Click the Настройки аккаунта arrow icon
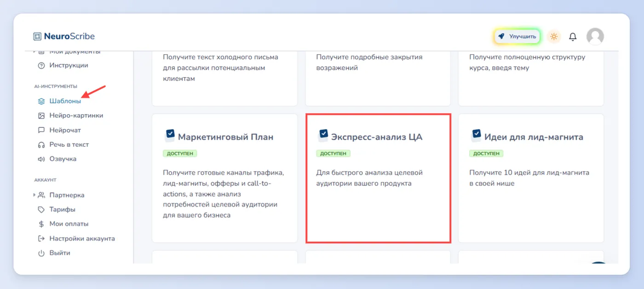The height and width of the screenshot is (289, 644). pyautogui.click(x=41, y=238)
